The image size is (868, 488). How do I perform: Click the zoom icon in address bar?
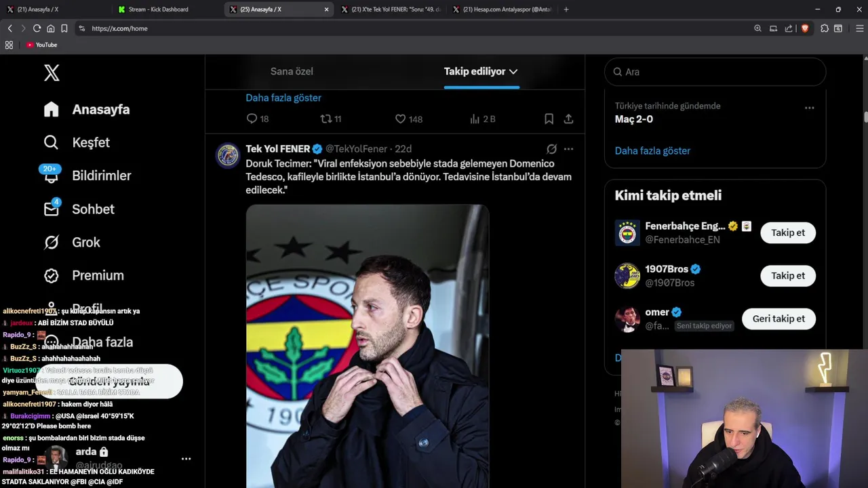[x=757, y=28]
